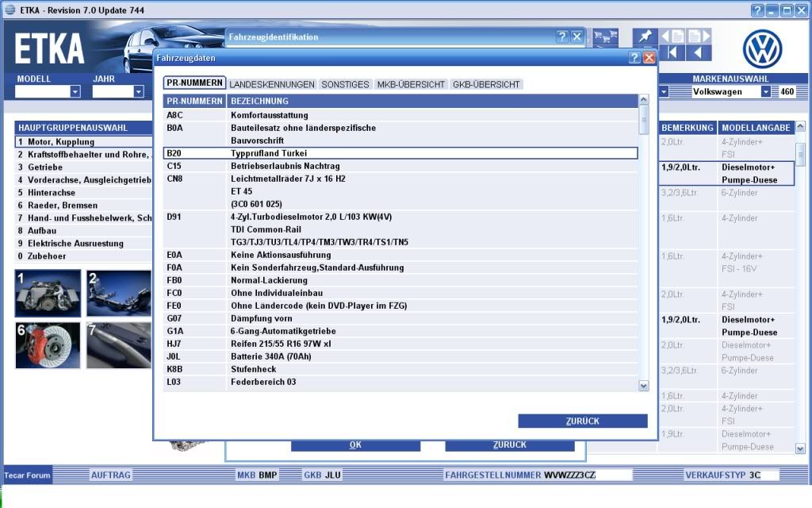
Task: Click the MODELLANGABE column header
Action: tap(756, 128)
